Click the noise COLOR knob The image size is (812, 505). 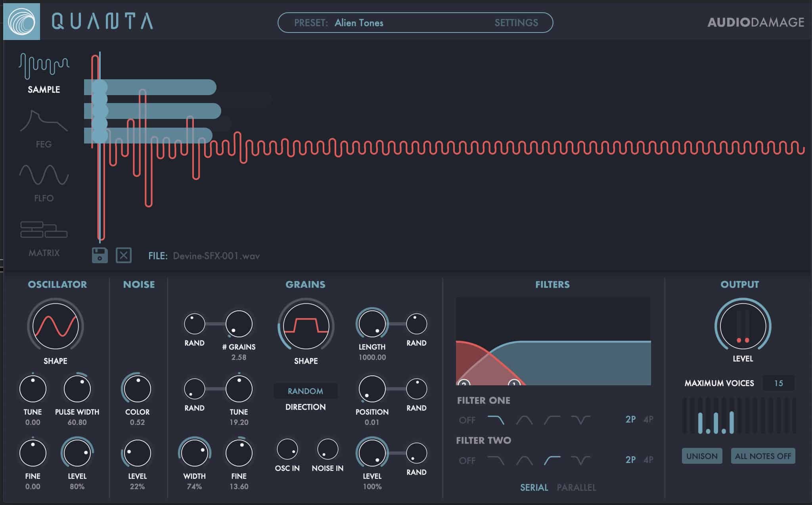click(137, 389)
